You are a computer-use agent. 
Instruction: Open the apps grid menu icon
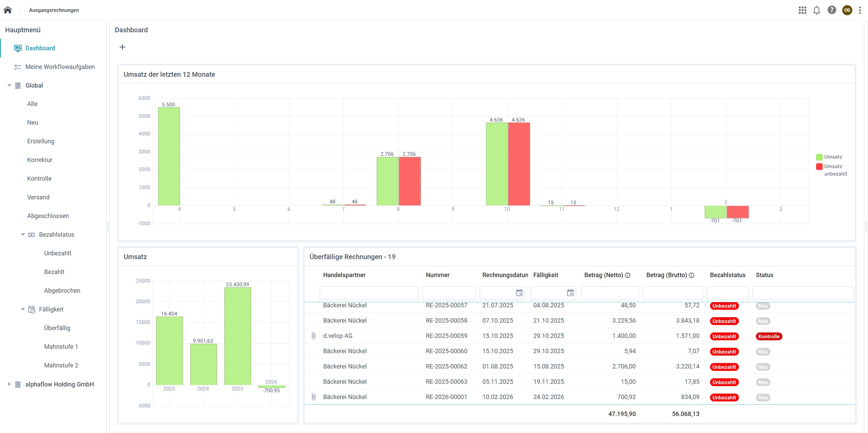pos(802,10)
